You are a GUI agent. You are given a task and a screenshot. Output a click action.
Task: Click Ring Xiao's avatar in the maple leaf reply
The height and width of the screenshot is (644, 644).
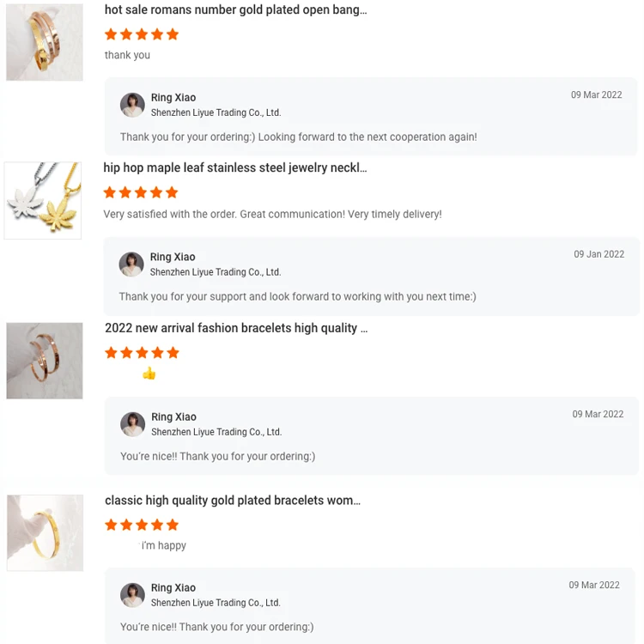(x=131, y=264)
